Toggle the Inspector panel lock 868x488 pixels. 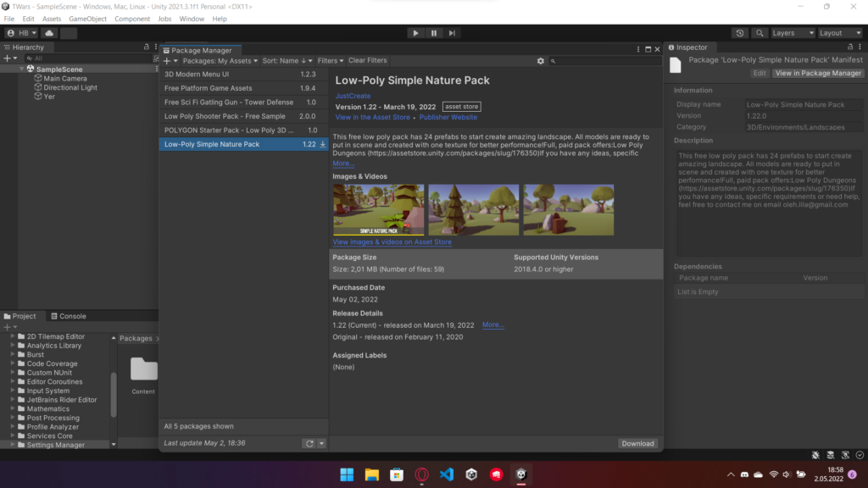(850, 47)
